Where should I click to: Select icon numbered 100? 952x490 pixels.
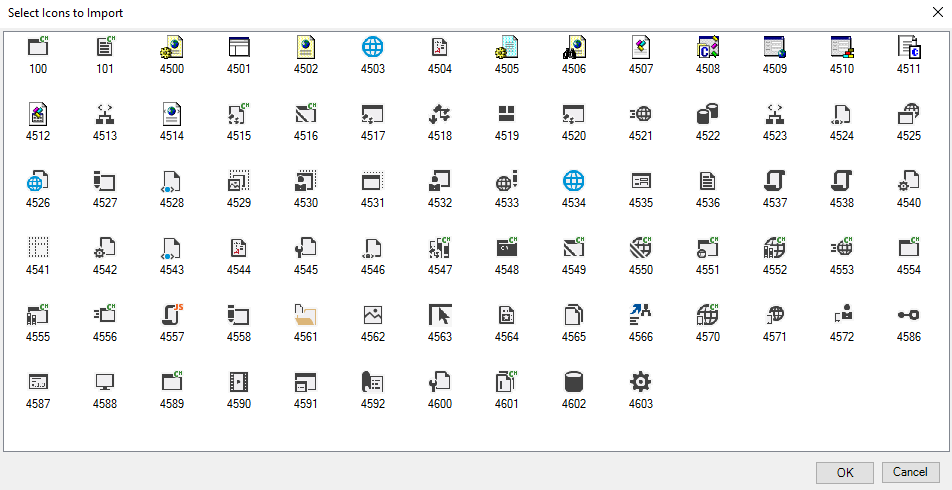point(38,47)
